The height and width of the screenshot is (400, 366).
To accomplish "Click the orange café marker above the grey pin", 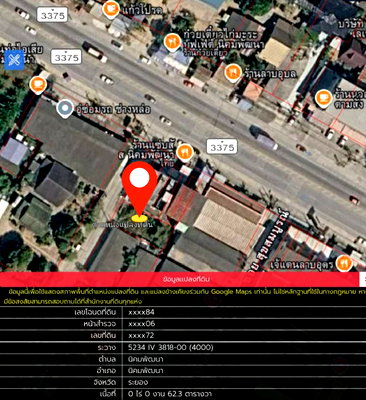I will tap(38, 85).
